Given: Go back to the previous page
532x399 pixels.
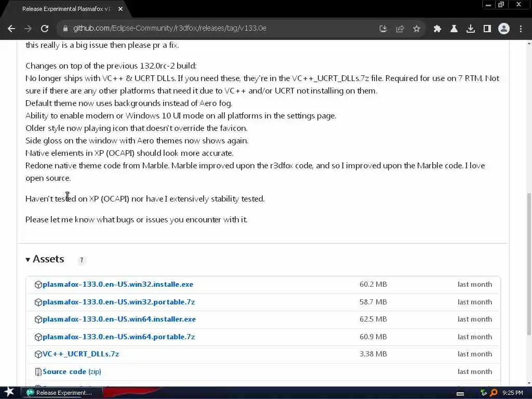Looking at the screenshot, I should point(11,29).
